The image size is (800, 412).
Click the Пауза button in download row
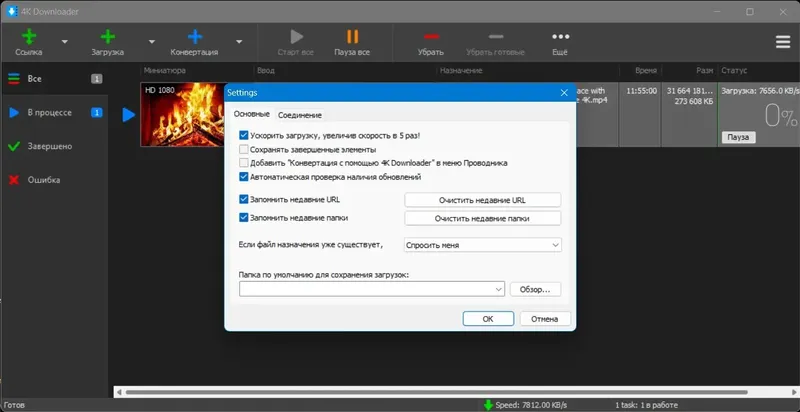coord(738,137)
